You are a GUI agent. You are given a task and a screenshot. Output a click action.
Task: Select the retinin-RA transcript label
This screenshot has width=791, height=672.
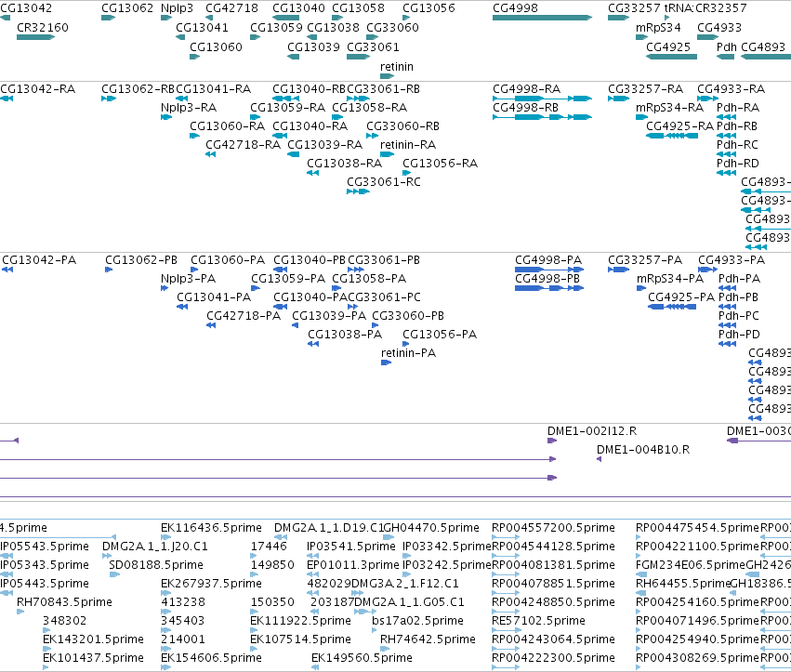[x=408, y=145]
